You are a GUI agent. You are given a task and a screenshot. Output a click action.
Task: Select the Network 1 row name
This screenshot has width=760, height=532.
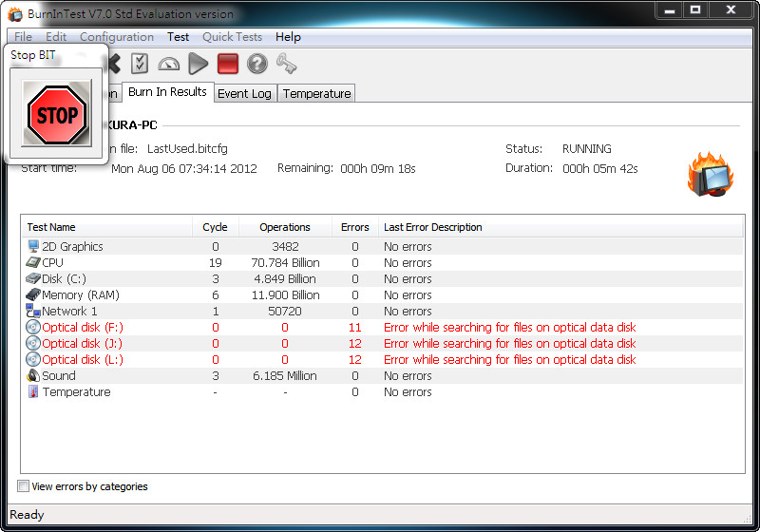pos(69,311)
